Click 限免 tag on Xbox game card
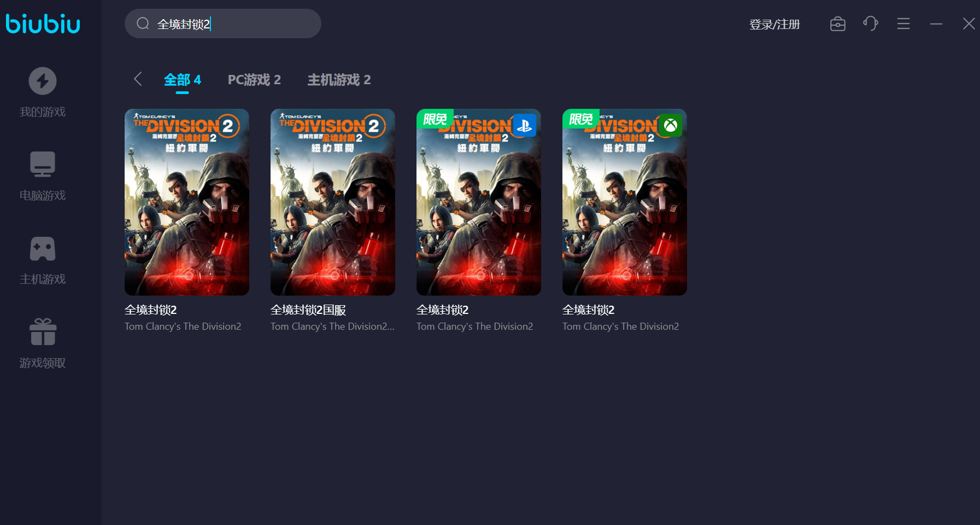 click(581, 119)
